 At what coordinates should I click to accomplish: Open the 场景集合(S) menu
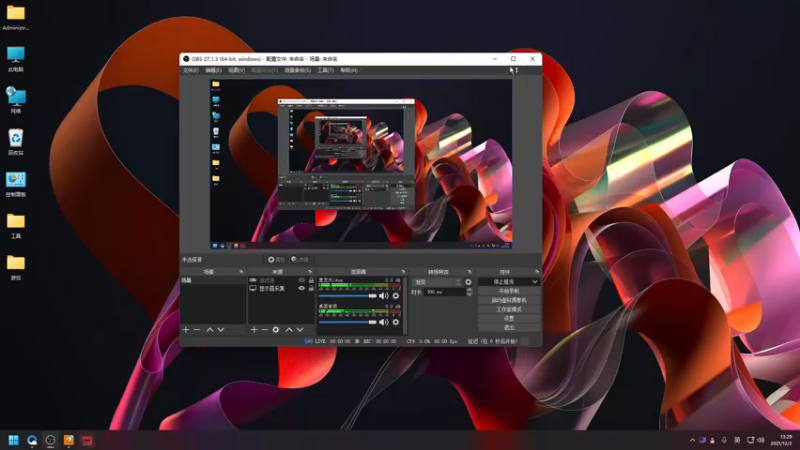[297, 70]
